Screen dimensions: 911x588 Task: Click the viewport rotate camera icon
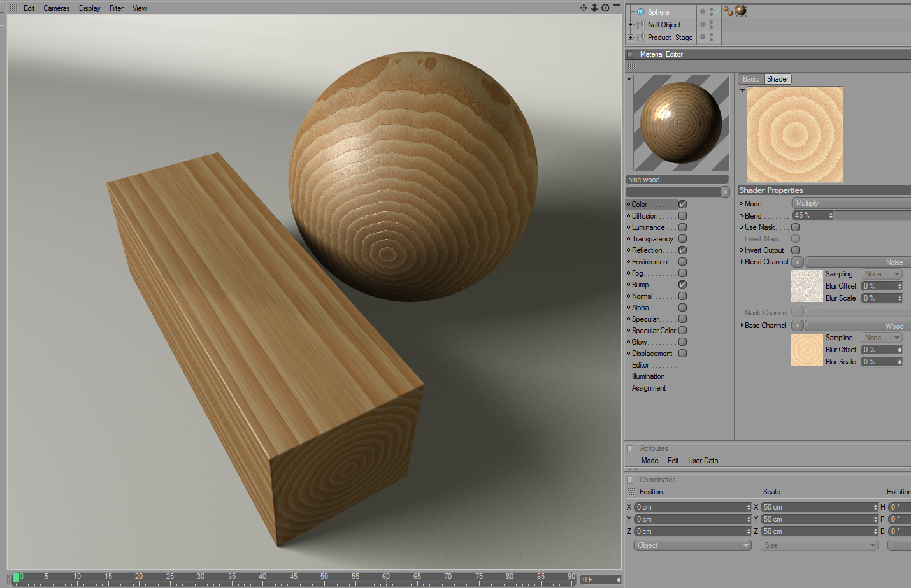[x=605, y=8]
